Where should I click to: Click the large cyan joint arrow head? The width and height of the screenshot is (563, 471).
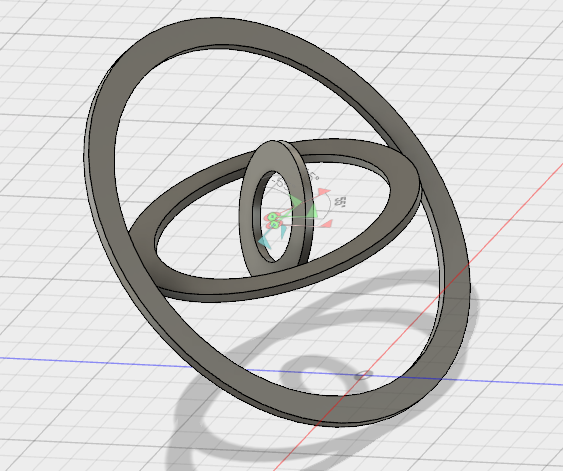[x=265, y=242]
